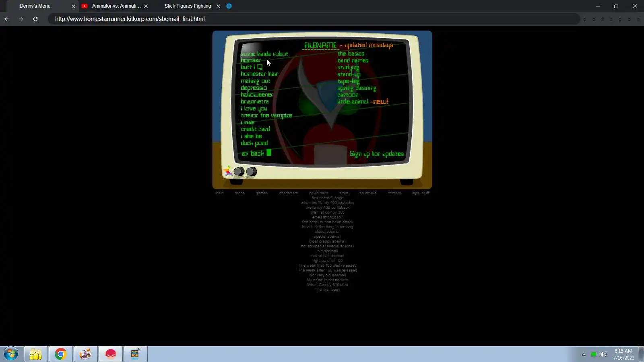Open the 'halloweener' email
The image size is (644, 362).
(x=257, y=95)
